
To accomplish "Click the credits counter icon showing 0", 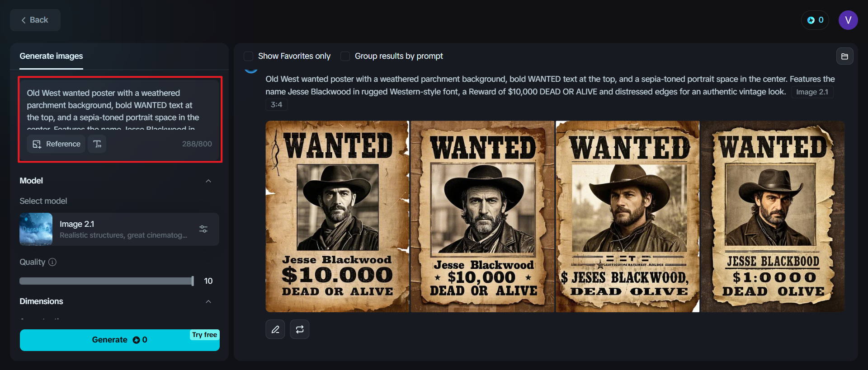I will pyautogui.click(x=814, y=20).
